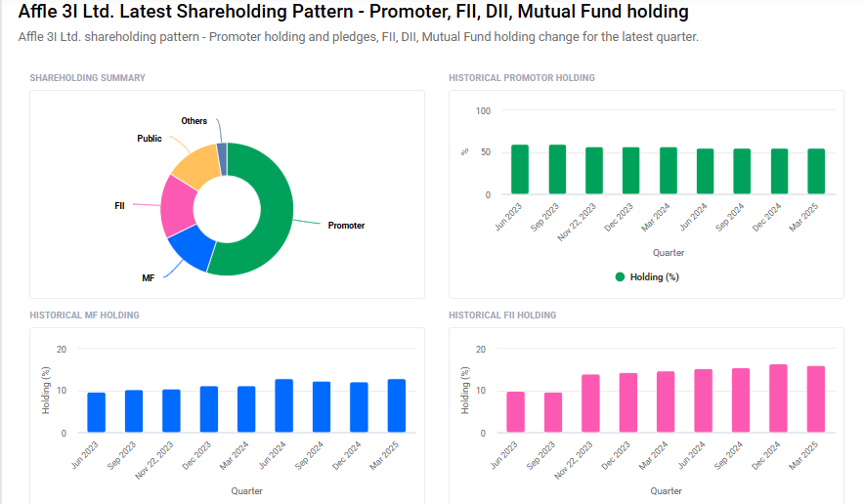Viewport: 864px width, 504px height.
Task: Click the Quarter axis label under MF chart
Action: coord(247,491)
